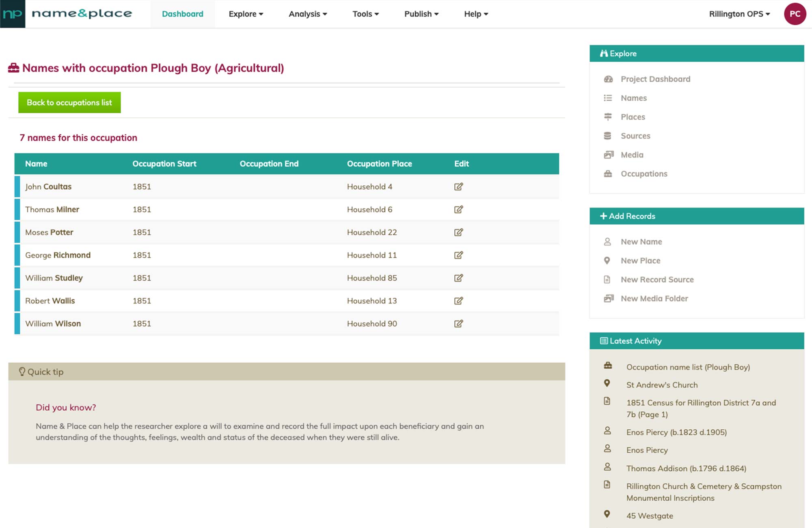
Task: Expand the Help dropdown menu
Action: (476, 14)
